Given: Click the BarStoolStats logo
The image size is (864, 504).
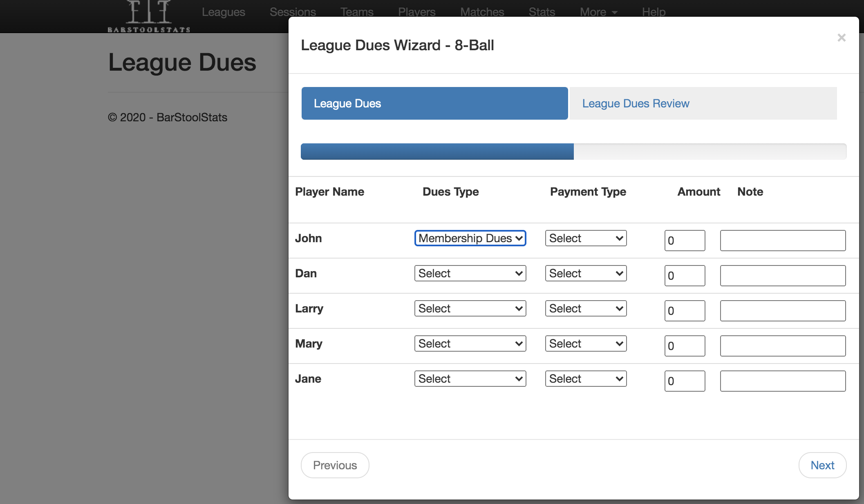Looking at the screenshot, I should pos(149,17).
